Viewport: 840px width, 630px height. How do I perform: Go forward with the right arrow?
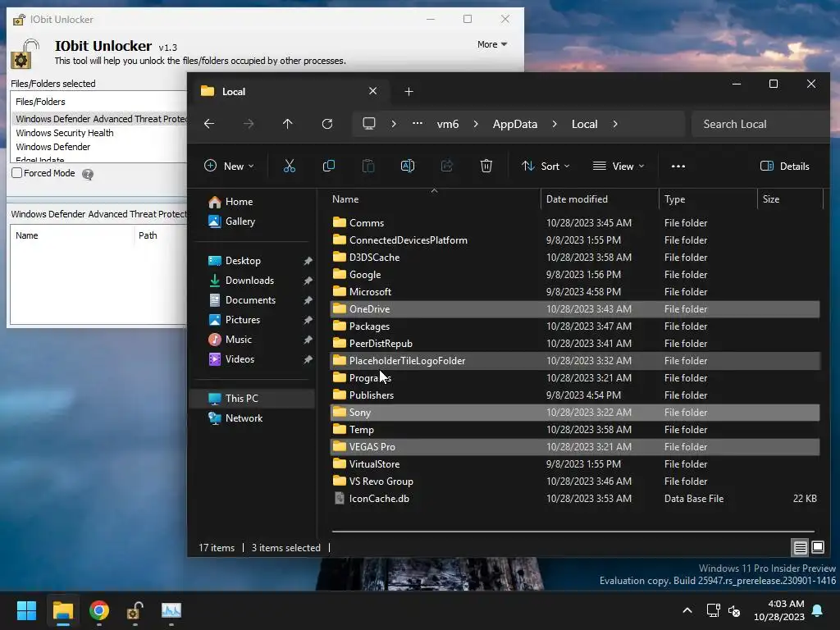tap(249, 124)
